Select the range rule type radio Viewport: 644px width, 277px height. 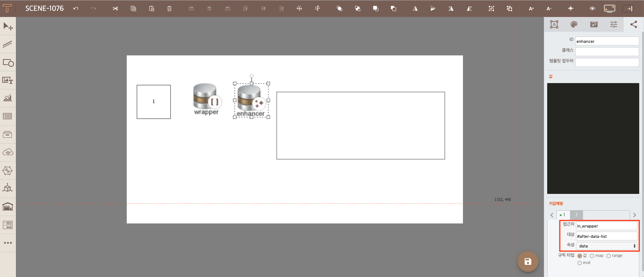pyautogui.click(x=608, y=256)
